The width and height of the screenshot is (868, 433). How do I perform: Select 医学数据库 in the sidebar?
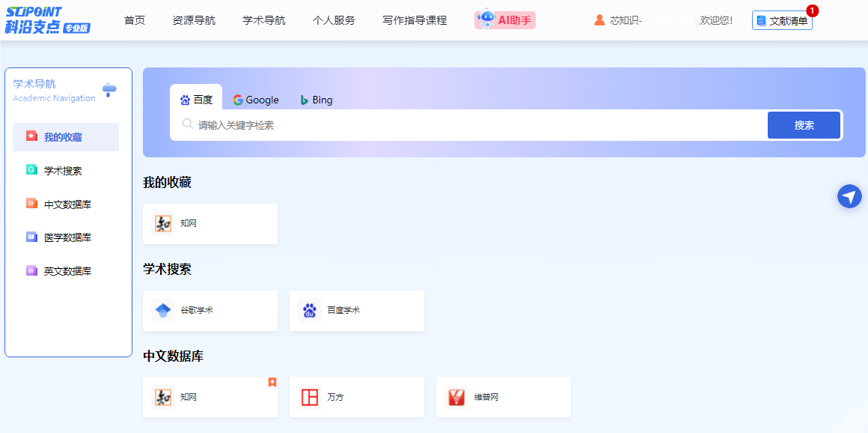click(67, 237)
